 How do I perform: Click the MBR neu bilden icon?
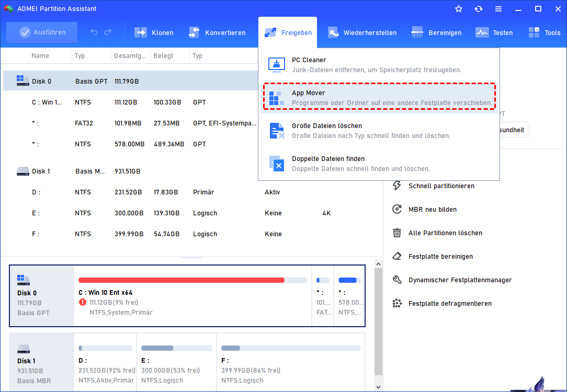[397, 210]
